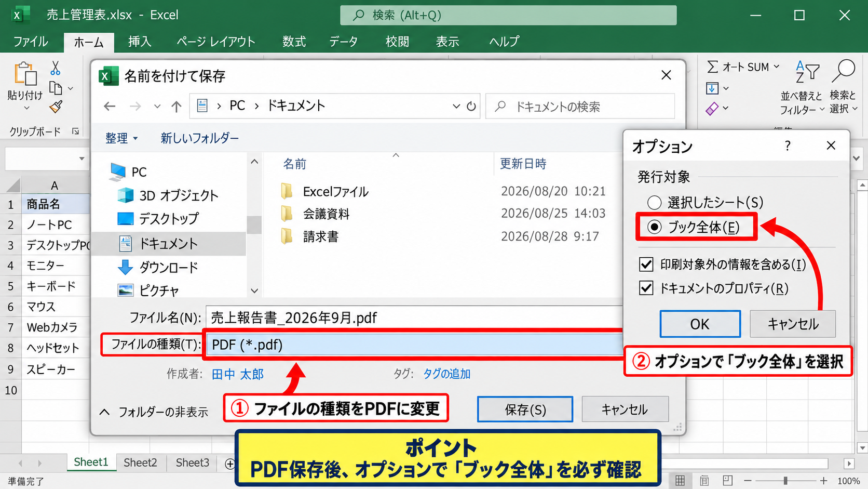Click the AutoSum sigma icon
Image resolution: width=868 pixels, height=489 pixels.
tap(713, 67)
